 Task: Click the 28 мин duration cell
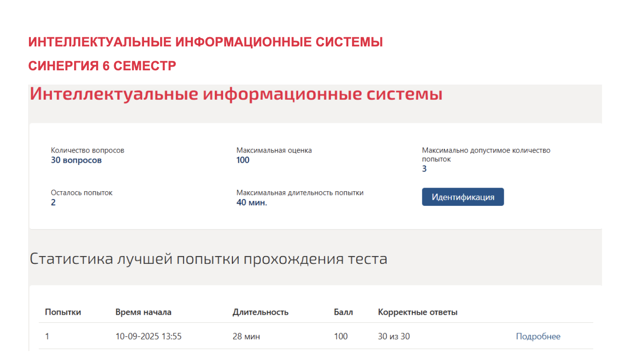(246, 336)
